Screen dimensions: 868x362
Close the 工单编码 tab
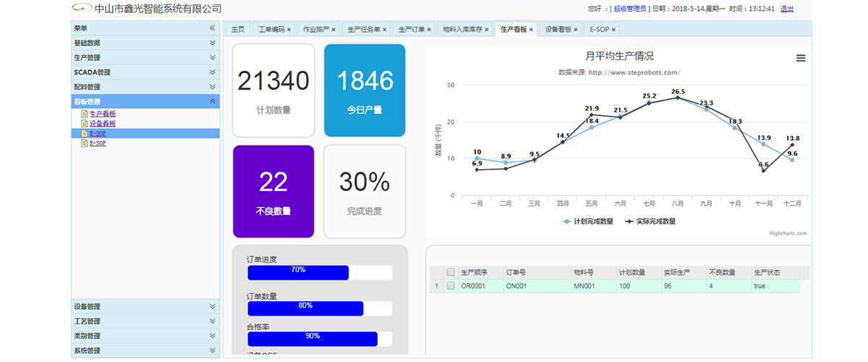pos(289,30)
